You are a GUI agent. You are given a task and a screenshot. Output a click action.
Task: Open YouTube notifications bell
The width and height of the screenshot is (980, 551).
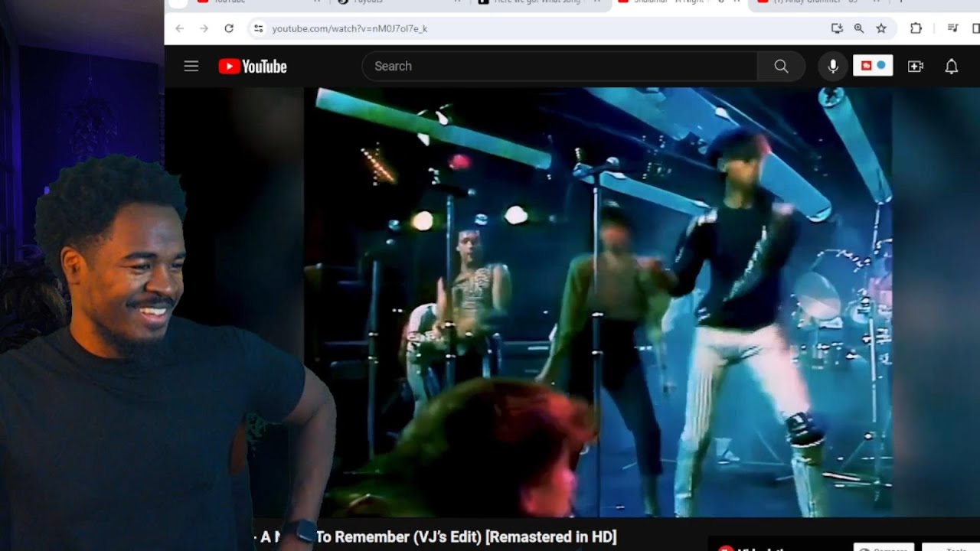pyautogui.click(x=952, y=67)
